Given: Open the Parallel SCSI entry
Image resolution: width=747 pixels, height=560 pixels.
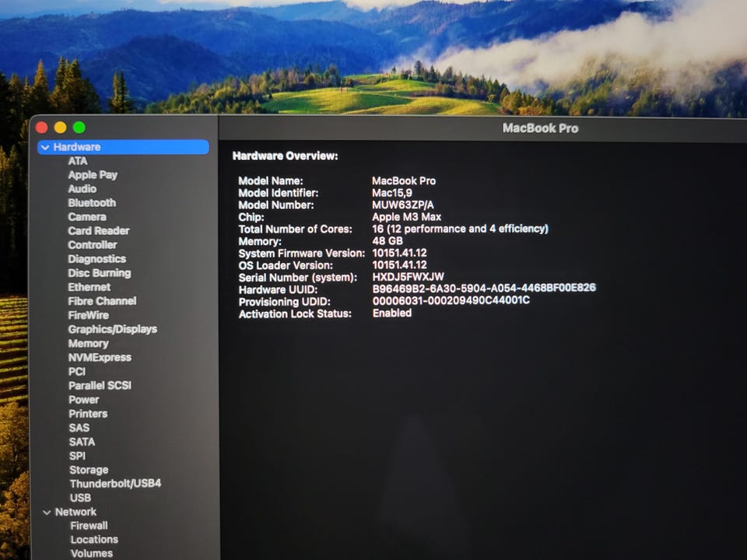Looking at the screenshot, I should click(100, 386).
